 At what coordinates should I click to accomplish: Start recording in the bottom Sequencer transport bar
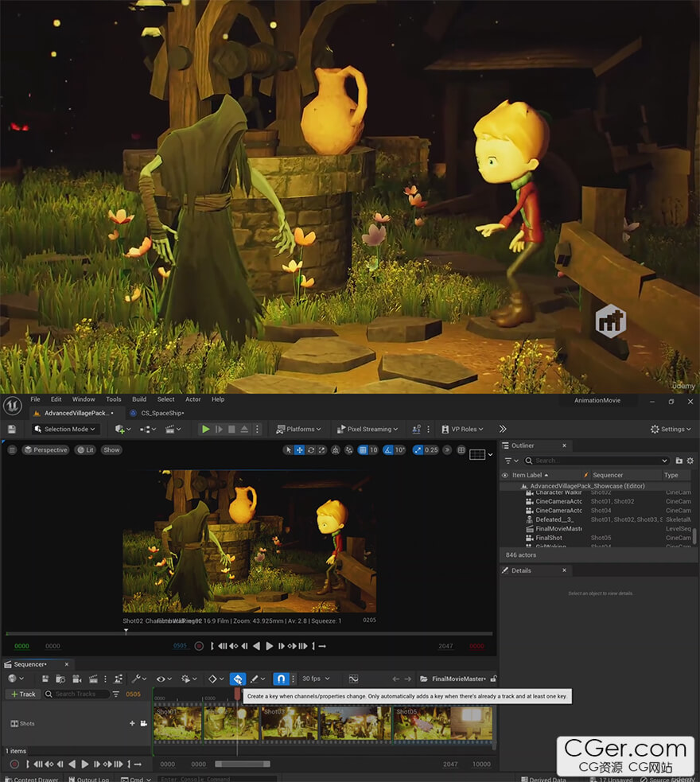coord(14,764)
